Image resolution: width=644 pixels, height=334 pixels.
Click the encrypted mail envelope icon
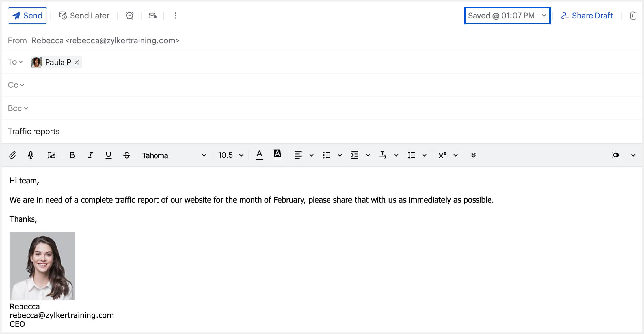click(x=153, y=16)
